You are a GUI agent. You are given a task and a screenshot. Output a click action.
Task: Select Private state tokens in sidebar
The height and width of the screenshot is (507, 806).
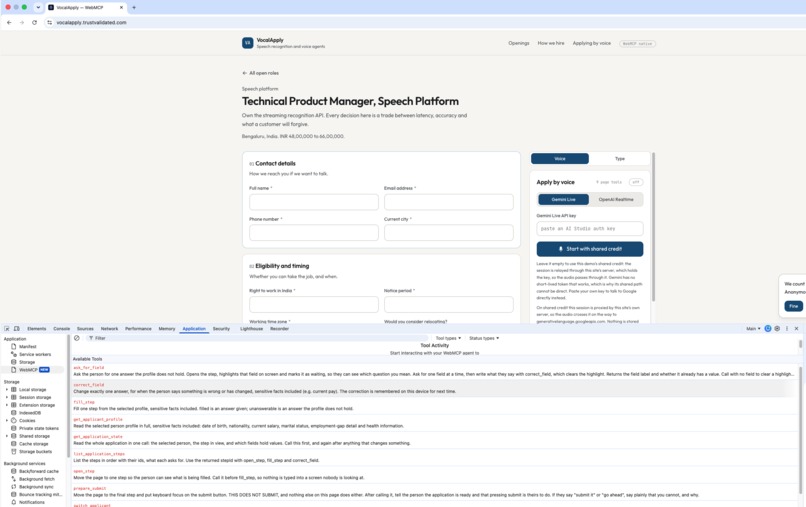(39, 428)
